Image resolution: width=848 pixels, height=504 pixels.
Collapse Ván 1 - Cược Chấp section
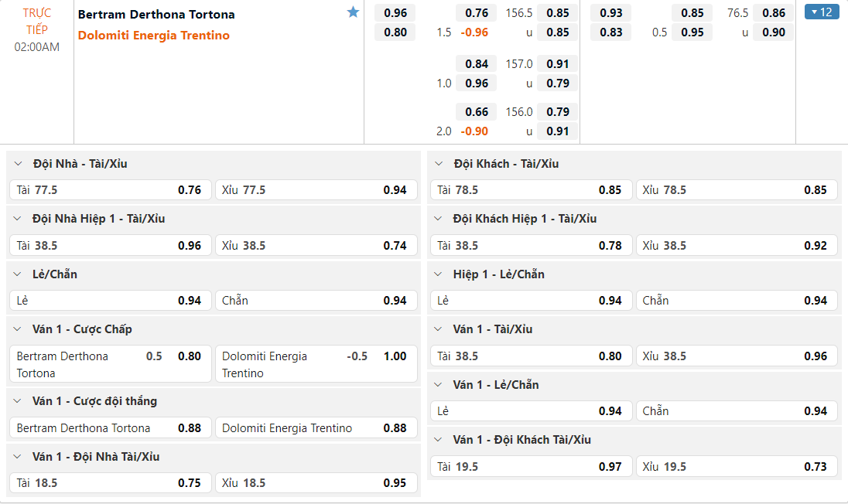[x=19, y=329]
